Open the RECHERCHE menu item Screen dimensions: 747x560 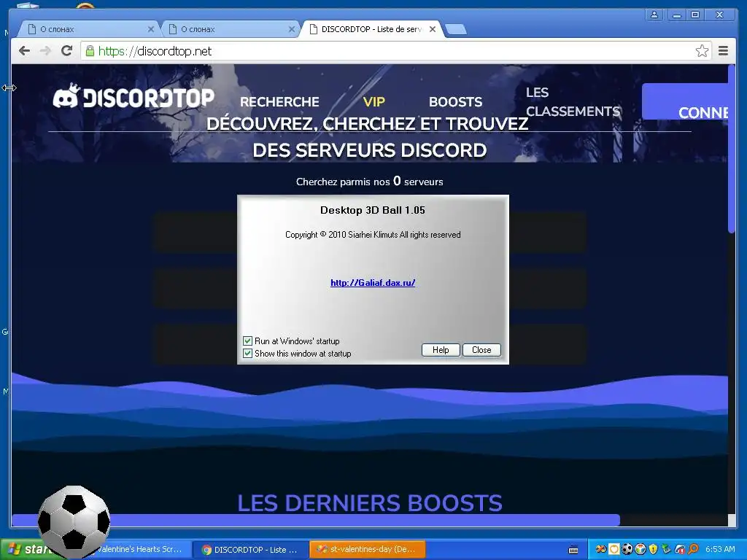click(279, 102)
